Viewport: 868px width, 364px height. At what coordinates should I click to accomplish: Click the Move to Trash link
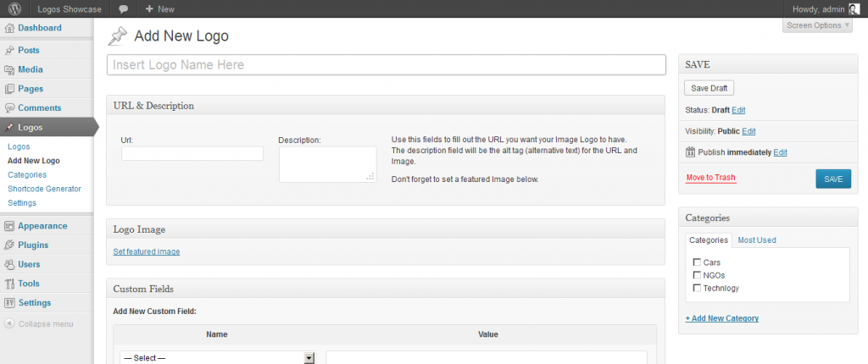[x=710, y=178]
